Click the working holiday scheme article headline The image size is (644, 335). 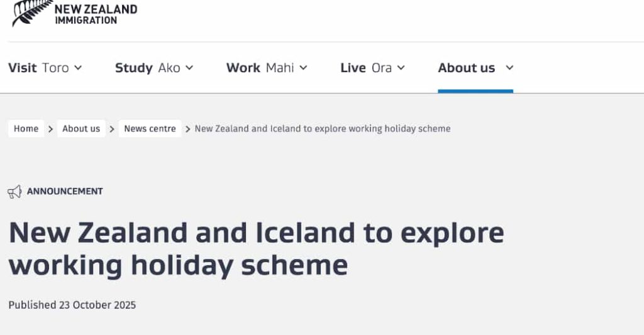(x=256, y=249)
